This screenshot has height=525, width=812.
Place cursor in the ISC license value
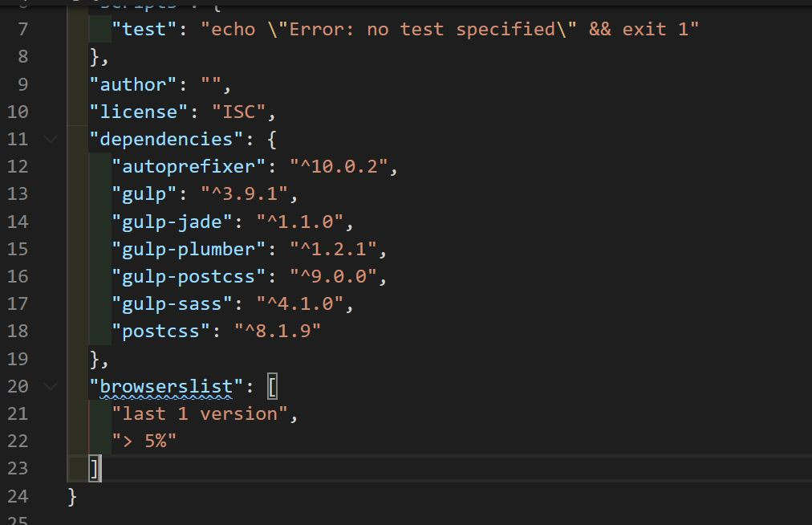[x=238, y=112]
